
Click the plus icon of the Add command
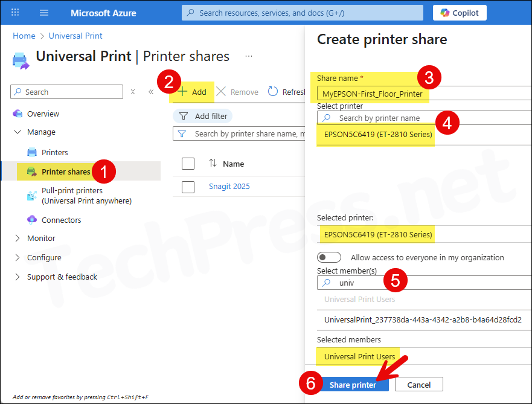(x=182, y=92)
